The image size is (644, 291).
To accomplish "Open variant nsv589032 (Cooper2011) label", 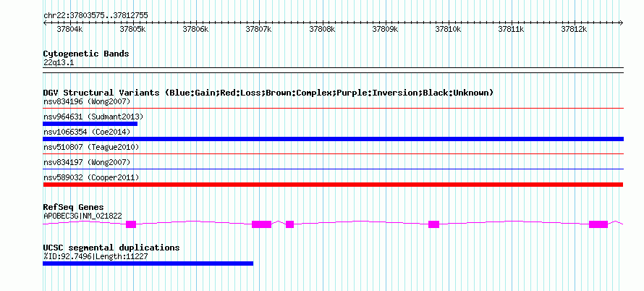I will (91, 177).
